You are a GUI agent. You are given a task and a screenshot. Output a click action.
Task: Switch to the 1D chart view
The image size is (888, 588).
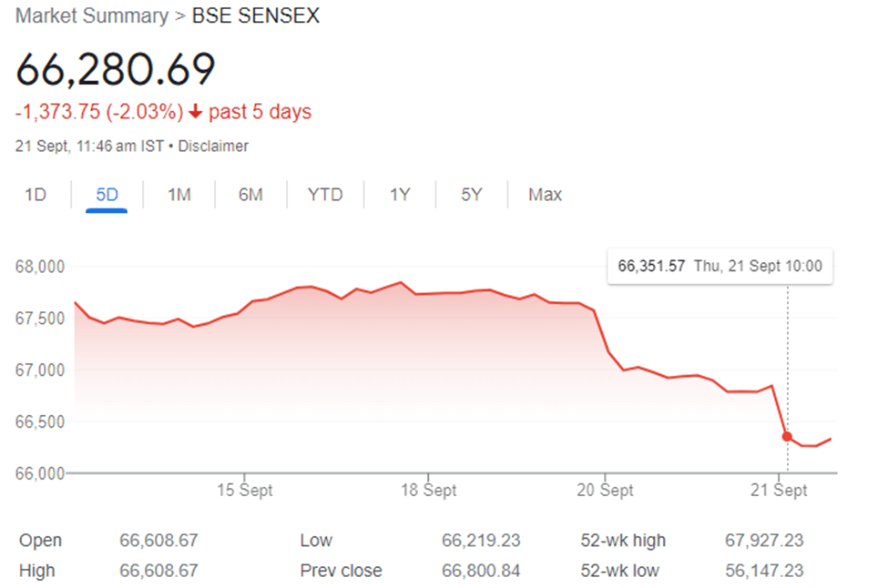[35, 194]
